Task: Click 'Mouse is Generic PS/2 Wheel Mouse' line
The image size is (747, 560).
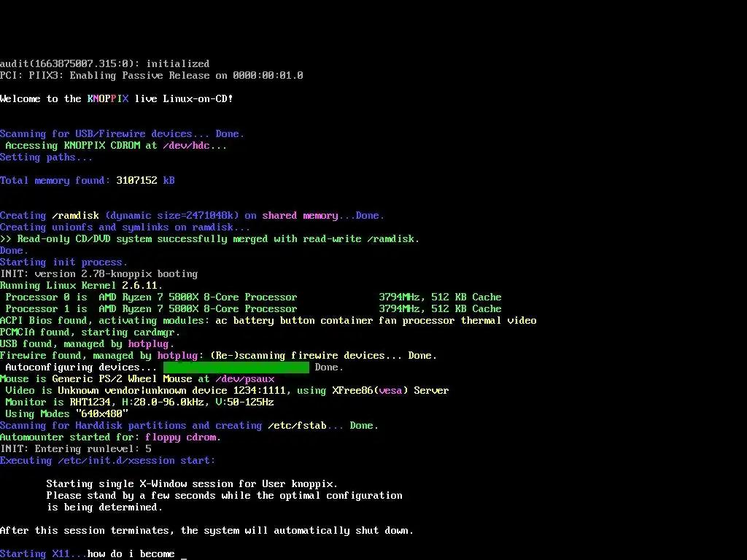Action: tap(137, 379)
